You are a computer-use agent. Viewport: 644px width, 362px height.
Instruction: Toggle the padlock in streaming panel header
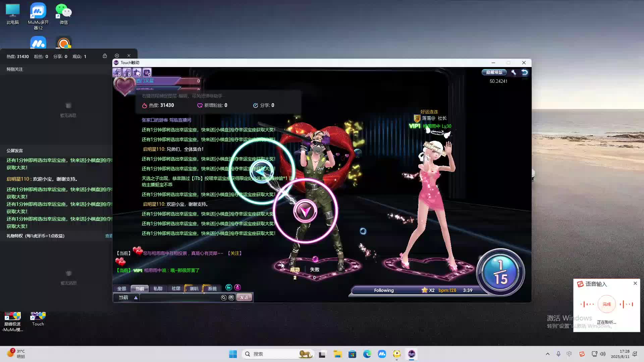[x=105, y=56]
